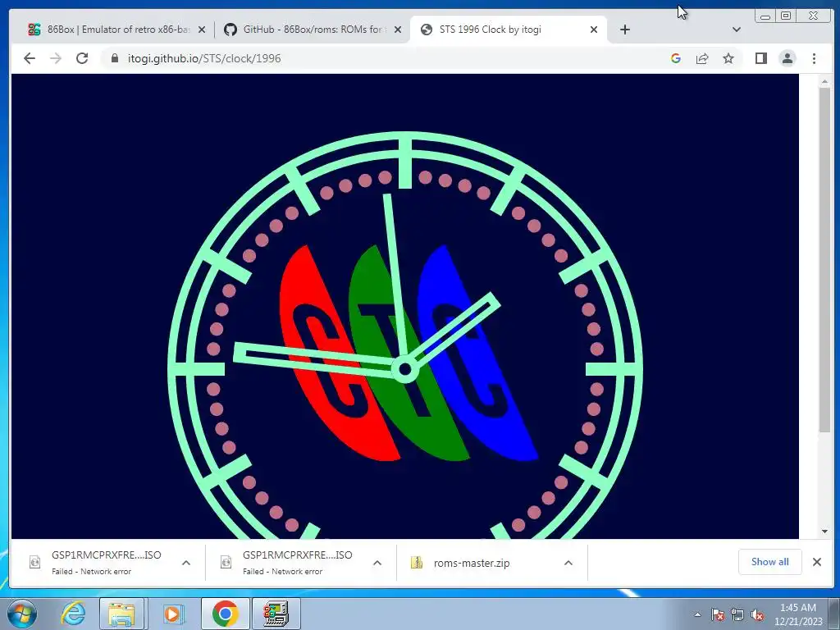
Task: Close the STS 1996 Clock tab
Action: point(594,30)
